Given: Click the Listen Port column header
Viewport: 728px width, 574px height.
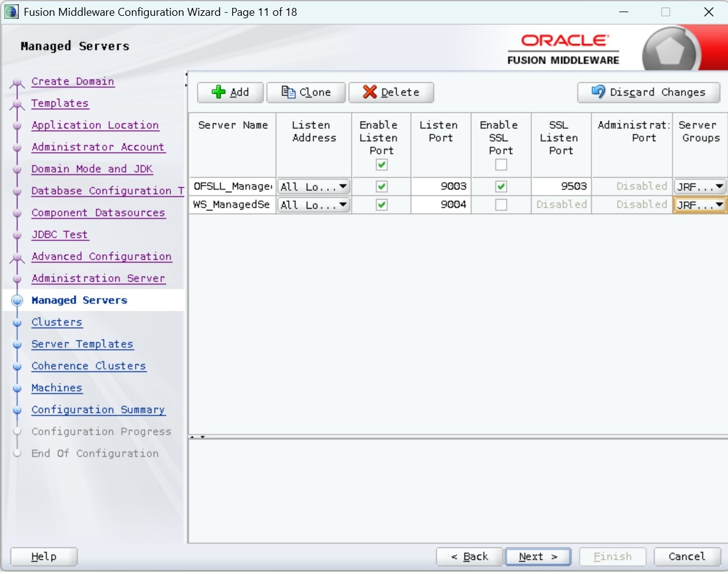Looking at the screenshot, I should coord(441,145).
